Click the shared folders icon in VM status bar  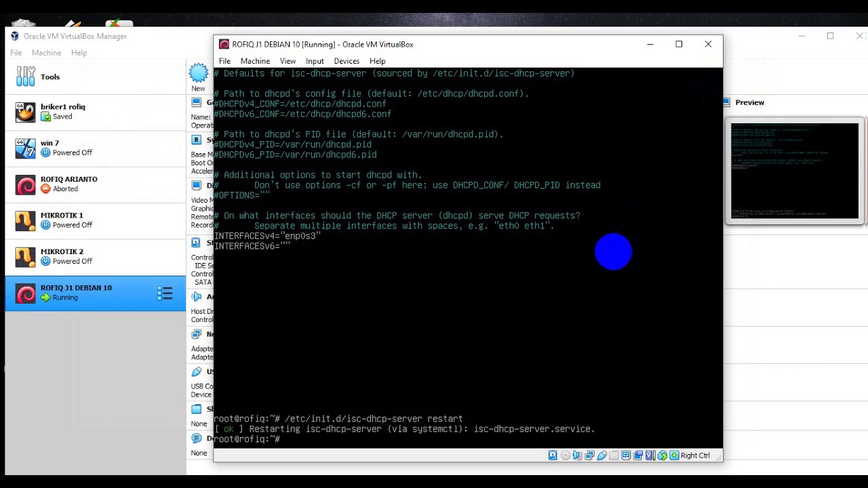614,455
